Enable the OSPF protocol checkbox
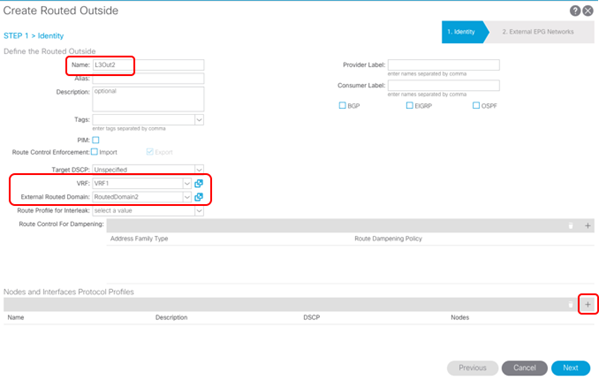 tap(476, 105)
